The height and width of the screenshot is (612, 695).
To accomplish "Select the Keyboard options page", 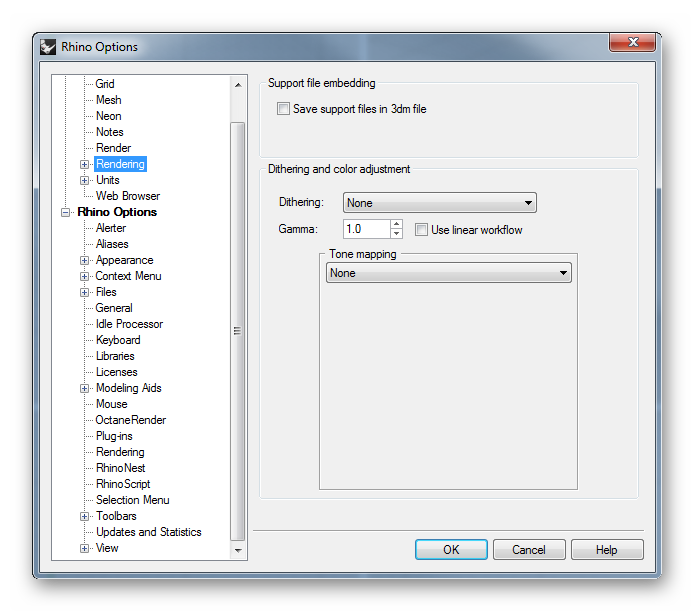I will pos(118,340).
